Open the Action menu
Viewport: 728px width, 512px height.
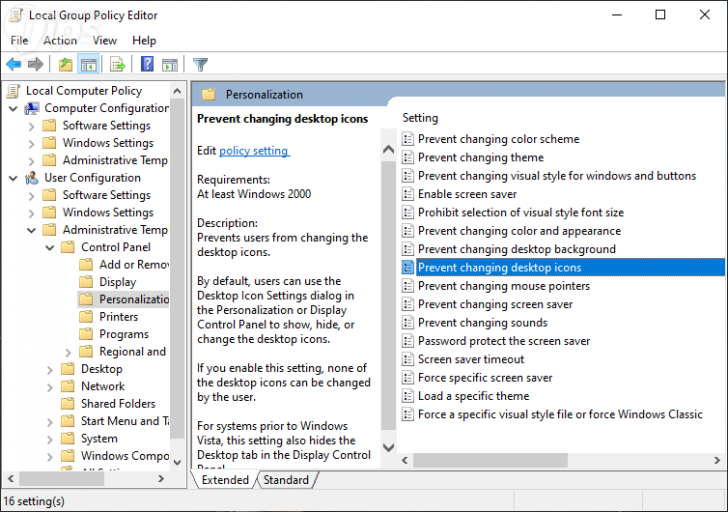click(60, 41)
